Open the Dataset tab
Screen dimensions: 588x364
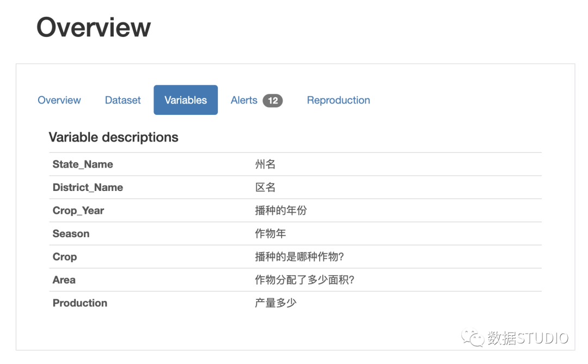(x=122, y=100)
